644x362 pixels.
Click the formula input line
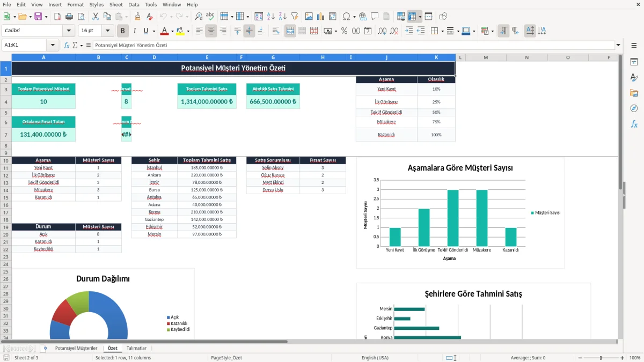(x=354, y=45)
